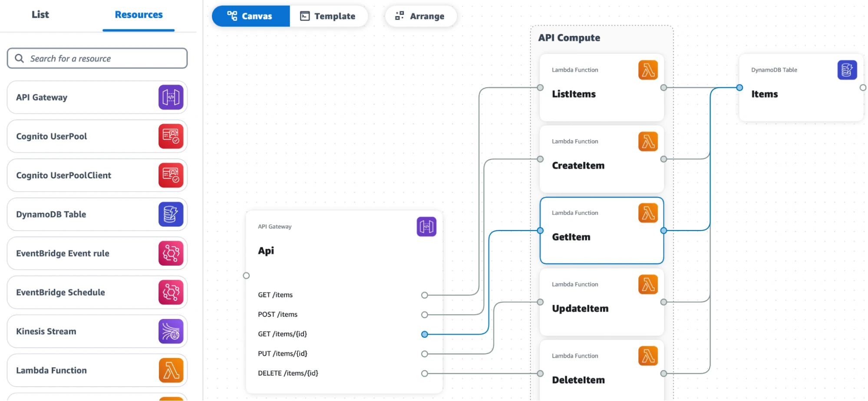The width and height of the screenshot is (868, 401).
Task: Focus the Search for a resource field
Action: click(97, 58)
